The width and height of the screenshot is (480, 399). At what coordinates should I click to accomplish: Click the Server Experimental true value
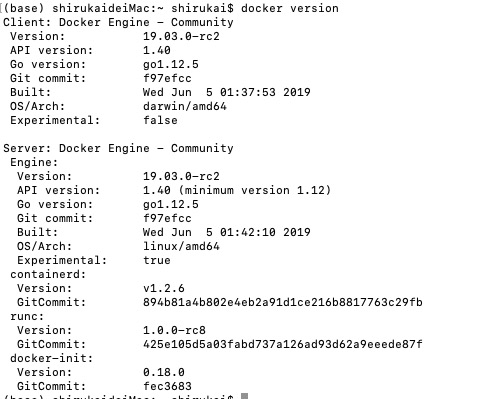[x=157, y=260]
